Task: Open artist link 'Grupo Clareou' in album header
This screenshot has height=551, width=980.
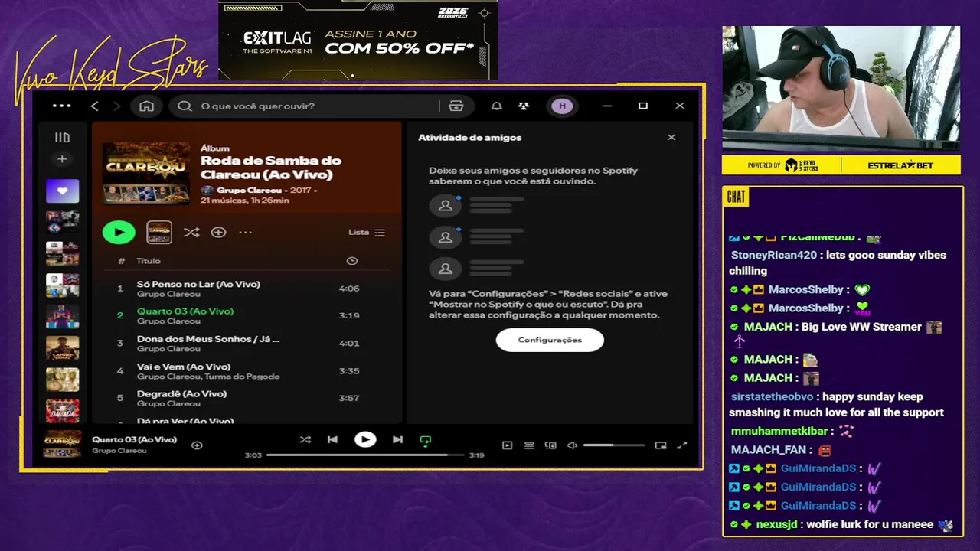Action: (249, 190)
